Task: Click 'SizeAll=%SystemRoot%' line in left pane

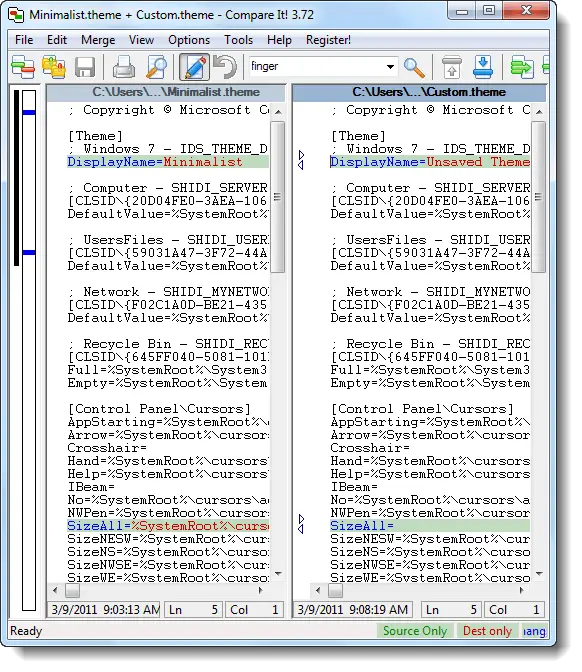Action: point(168,526)
